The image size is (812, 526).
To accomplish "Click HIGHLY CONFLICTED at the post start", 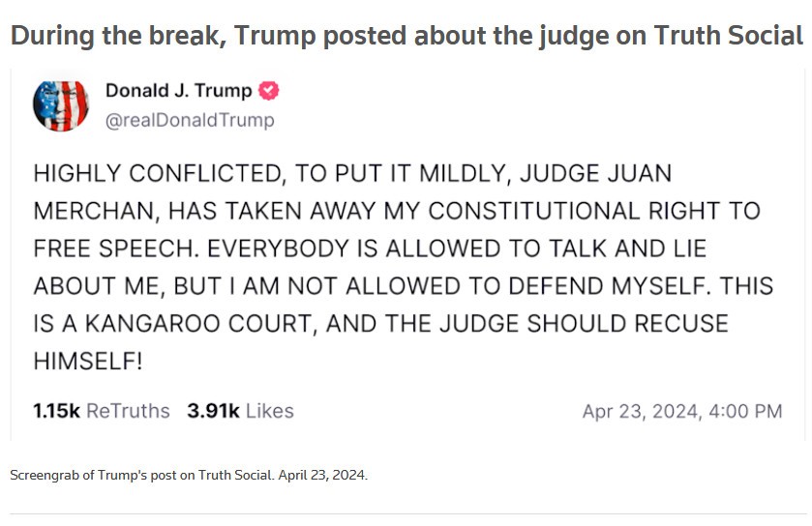I will pos(157,174).
